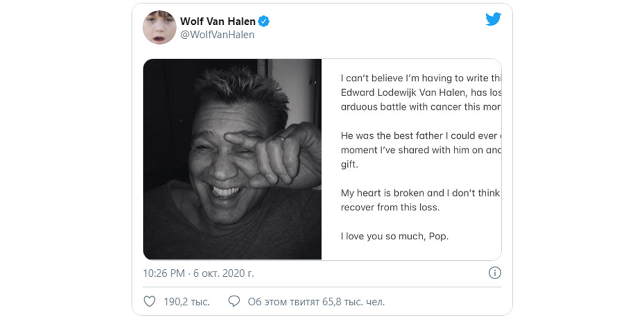Click the "6 окт. 2020 г." date text
Viewport: 644px width, 322px height.
point(223,273)
